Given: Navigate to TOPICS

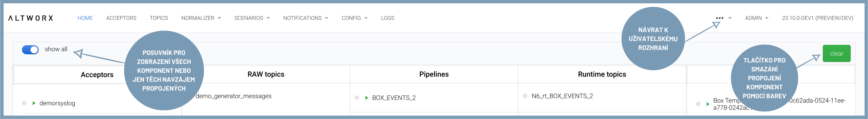Looking at the screenshot, I should pos(159,18).
